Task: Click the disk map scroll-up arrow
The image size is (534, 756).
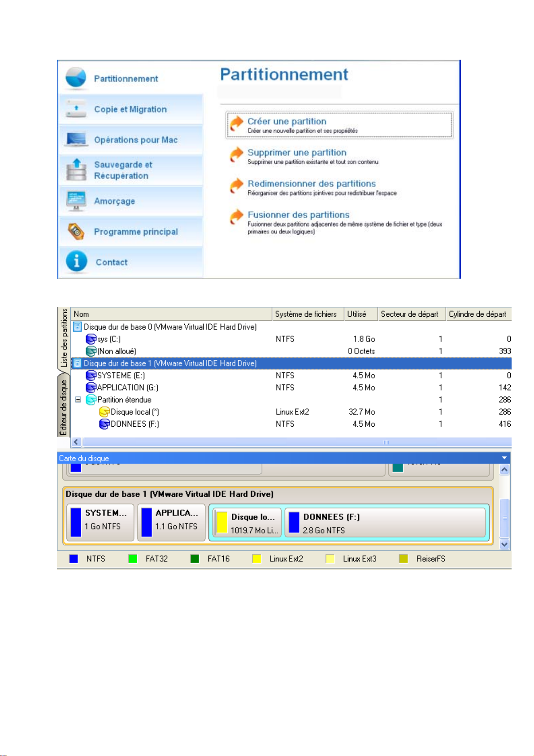Action: 504,470
